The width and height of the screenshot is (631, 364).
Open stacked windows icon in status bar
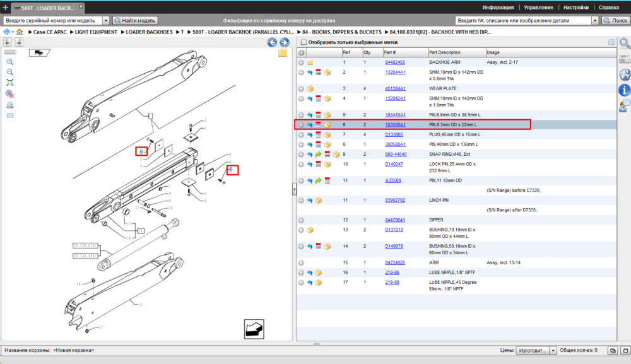click(x=613, y=351)
